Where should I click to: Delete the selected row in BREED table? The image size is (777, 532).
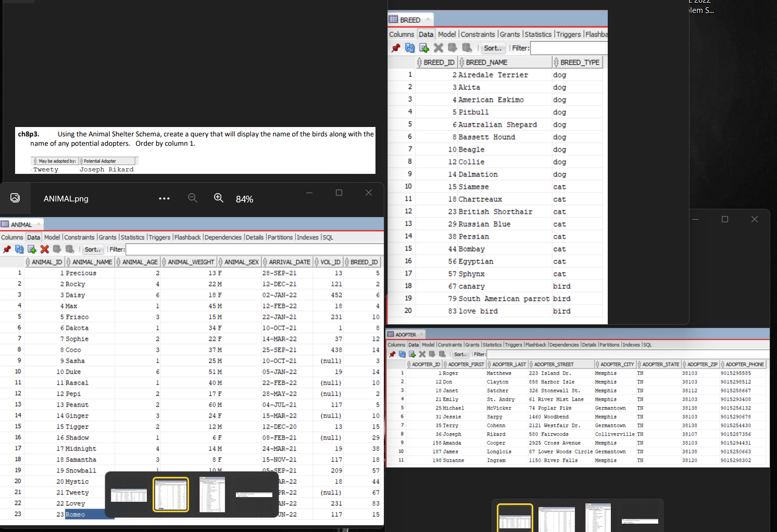[438, 47]
